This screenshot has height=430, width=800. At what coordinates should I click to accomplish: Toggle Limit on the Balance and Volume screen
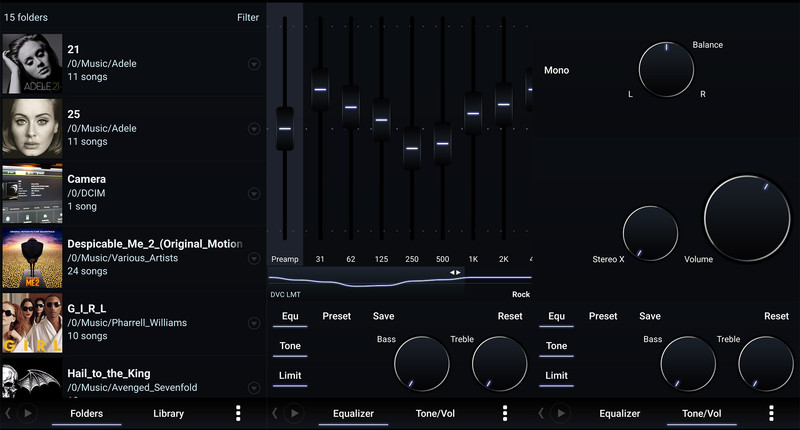pyautogui.click(x=556, y=376)
